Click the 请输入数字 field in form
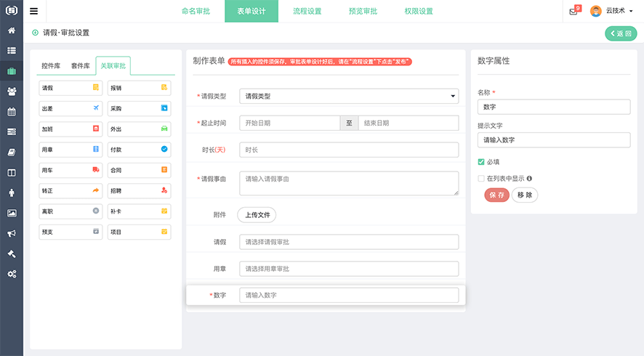The width and height of the screenshot is (644, 356). click(349, 295)
